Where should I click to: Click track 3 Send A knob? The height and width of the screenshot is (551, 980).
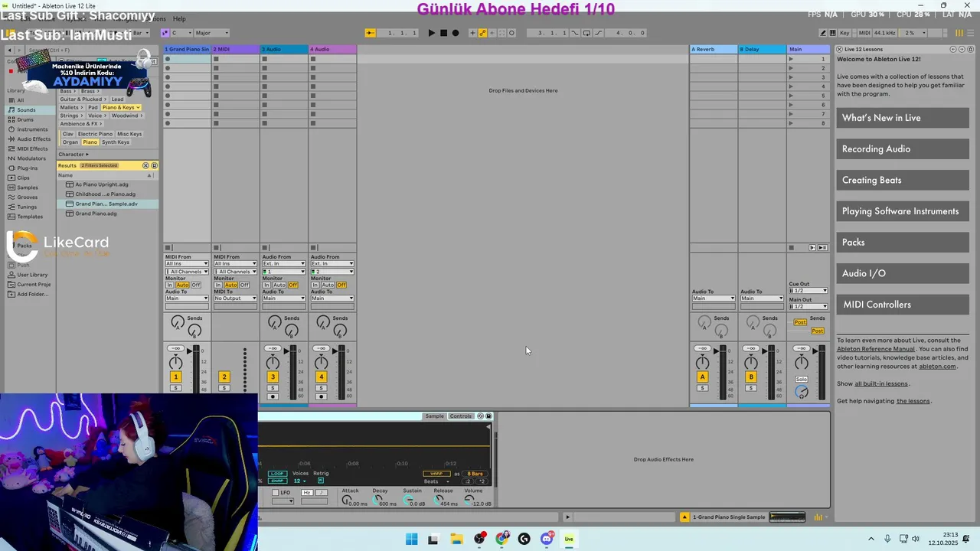[275, 322]
